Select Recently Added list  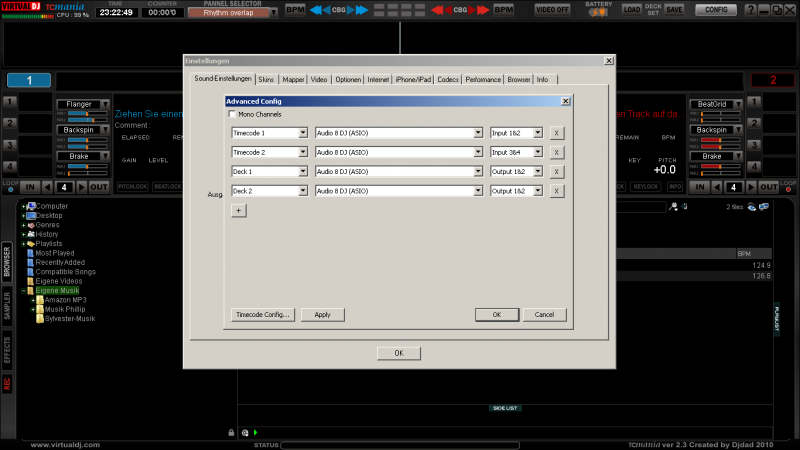60,262
